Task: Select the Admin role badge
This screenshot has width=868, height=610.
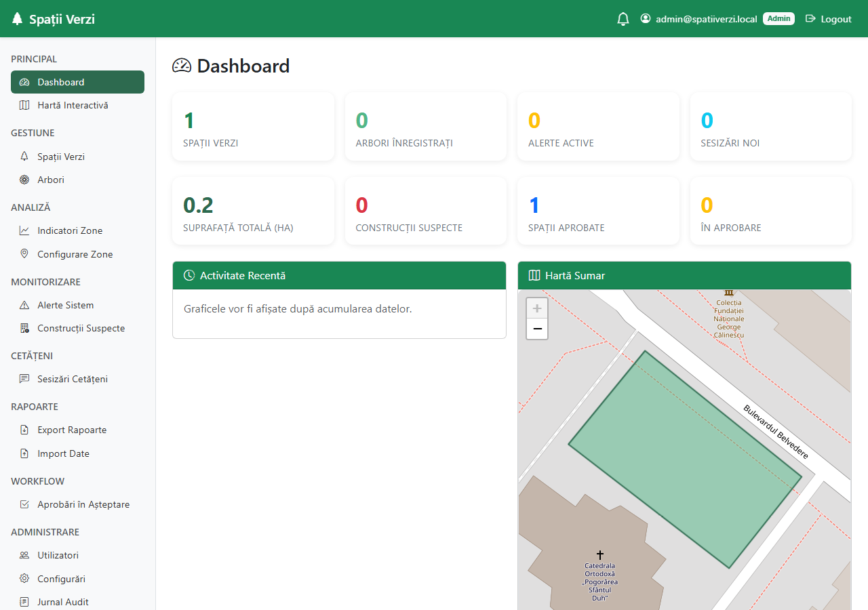Action: coord(778,18)
